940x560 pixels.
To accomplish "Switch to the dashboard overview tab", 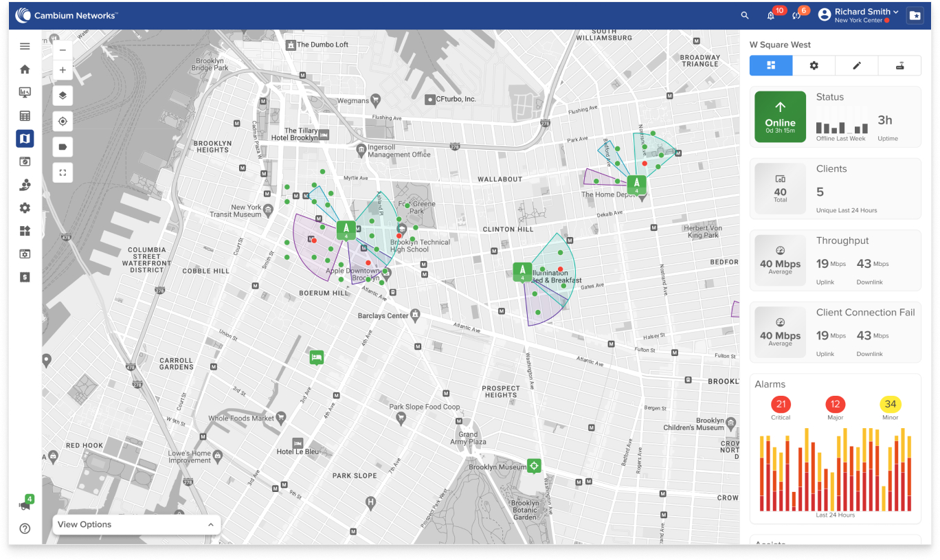I will coord(771,65).
